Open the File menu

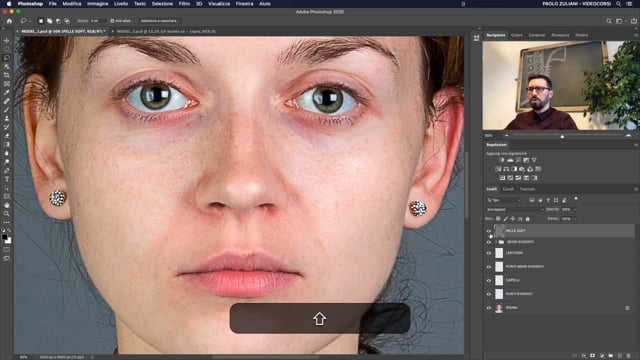(x=53, y=4)
